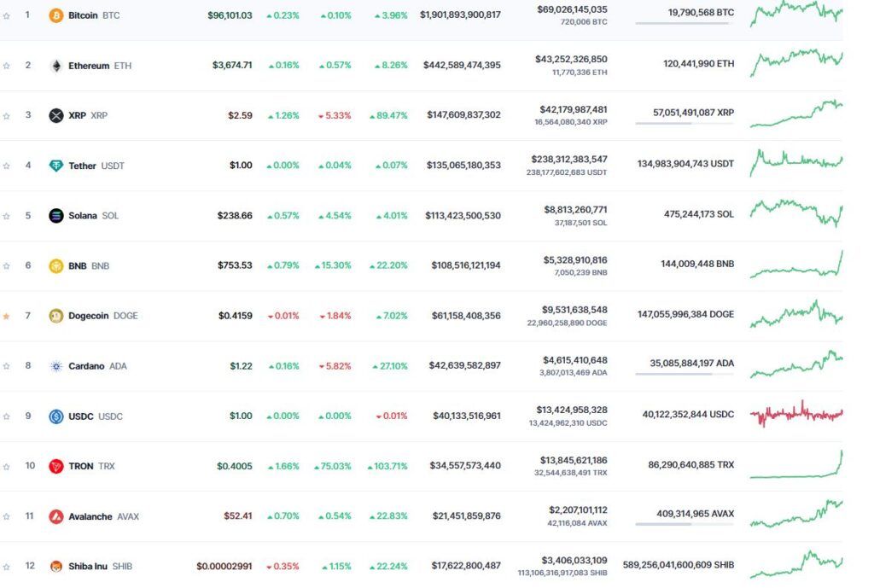The width and height of the screenshot is (874, 588).
Task: Click the Cardano logo icon
Action: (56, 366)
